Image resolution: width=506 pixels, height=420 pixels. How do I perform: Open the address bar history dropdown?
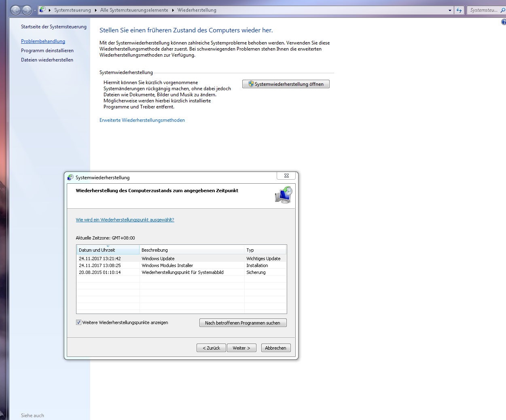[x=450, y=10]
